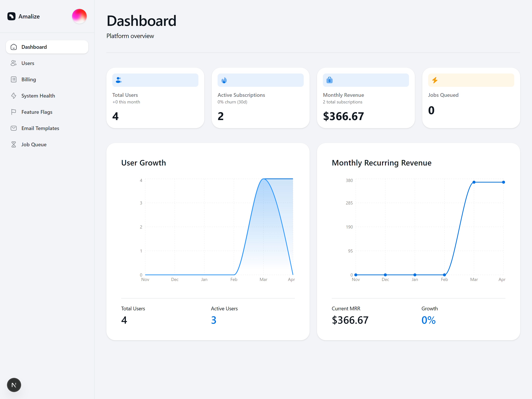This screenshot has width=532, height=399.
Task: Click the Amalize logo icon
Action: coord(11,16)
